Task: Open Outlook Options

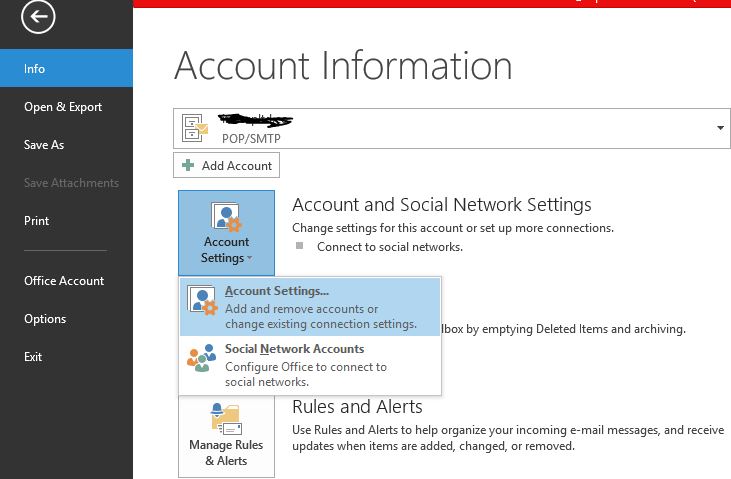Action: [45, 319]
